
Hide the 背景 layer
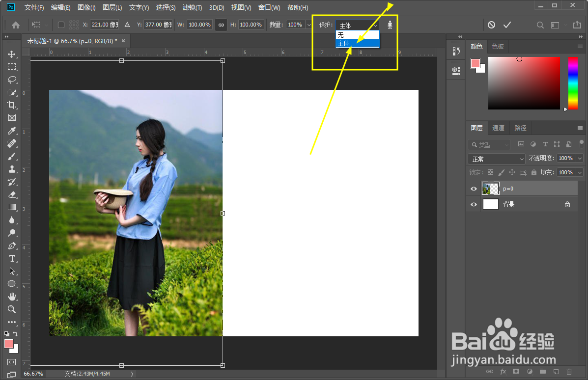click(473, 204)
